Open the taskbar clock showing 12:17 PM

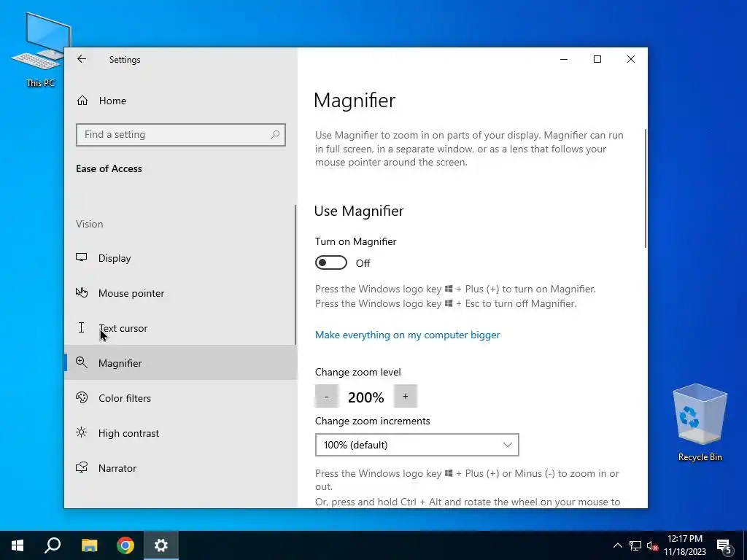tap(684, 545)
